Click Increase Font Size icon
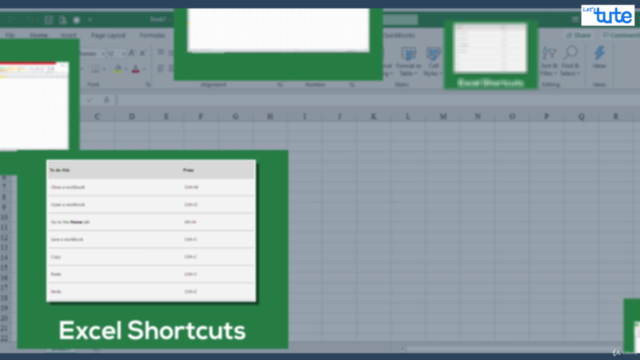Image resolution: width=640 pixels, height=360 pixels. [132, 53]
